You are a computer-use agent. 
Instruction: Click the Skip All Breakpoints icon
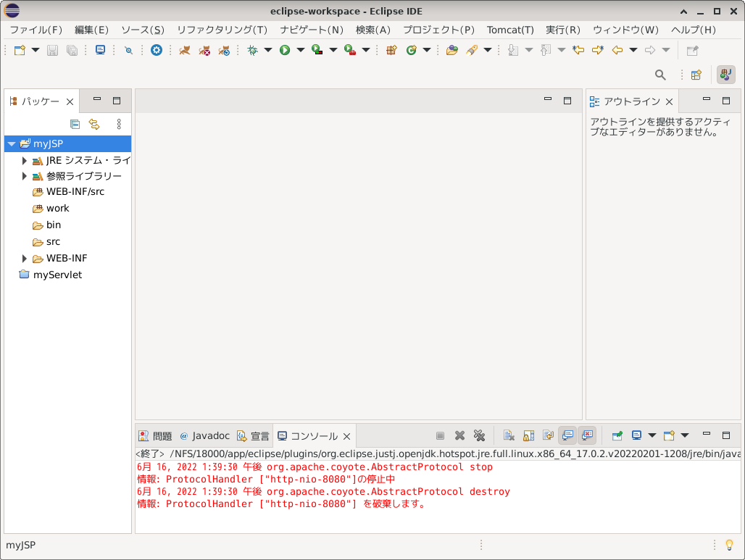tap(128, 50)
